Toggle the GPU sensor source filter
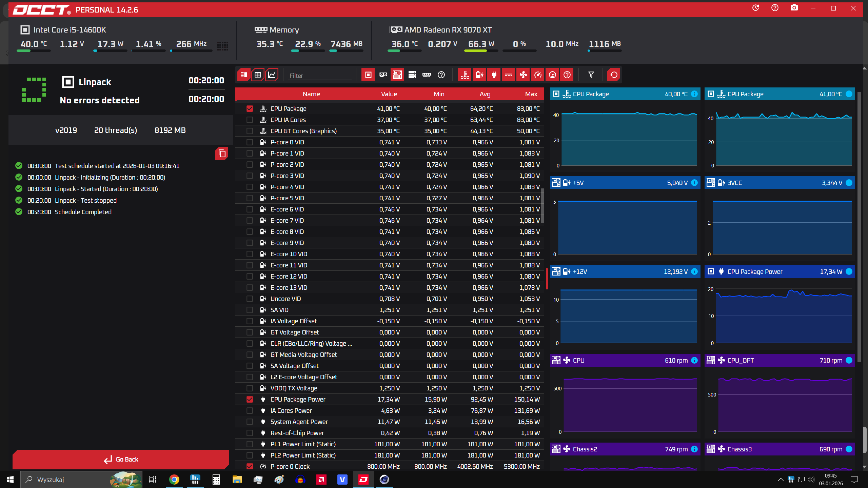Screen dimensions: 868x488 click(383, 75)
